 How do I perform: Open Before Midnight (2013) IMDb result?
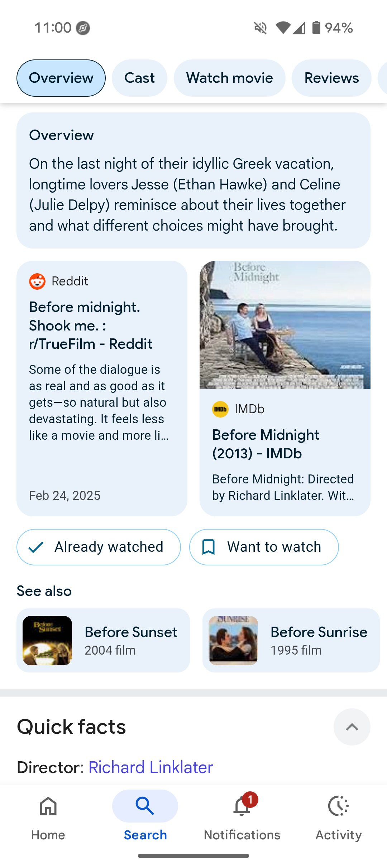[266, 444]
